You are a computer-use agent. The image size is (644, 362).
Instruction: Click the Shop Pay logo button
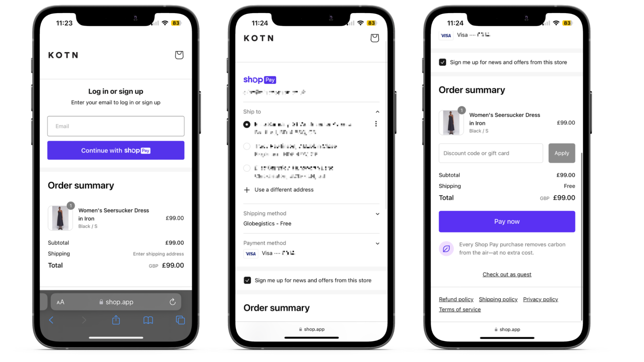(260, 79)
